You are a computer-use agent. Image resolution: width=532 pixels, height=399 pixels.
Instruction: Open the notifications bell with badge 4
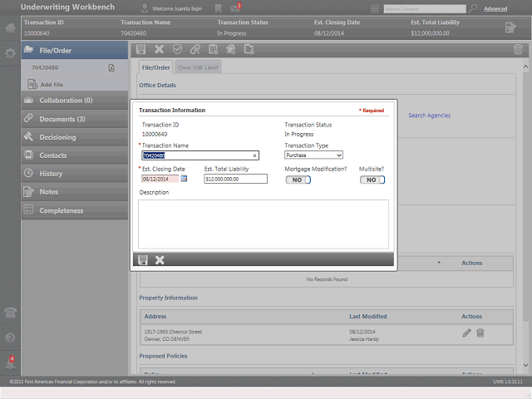10,362
